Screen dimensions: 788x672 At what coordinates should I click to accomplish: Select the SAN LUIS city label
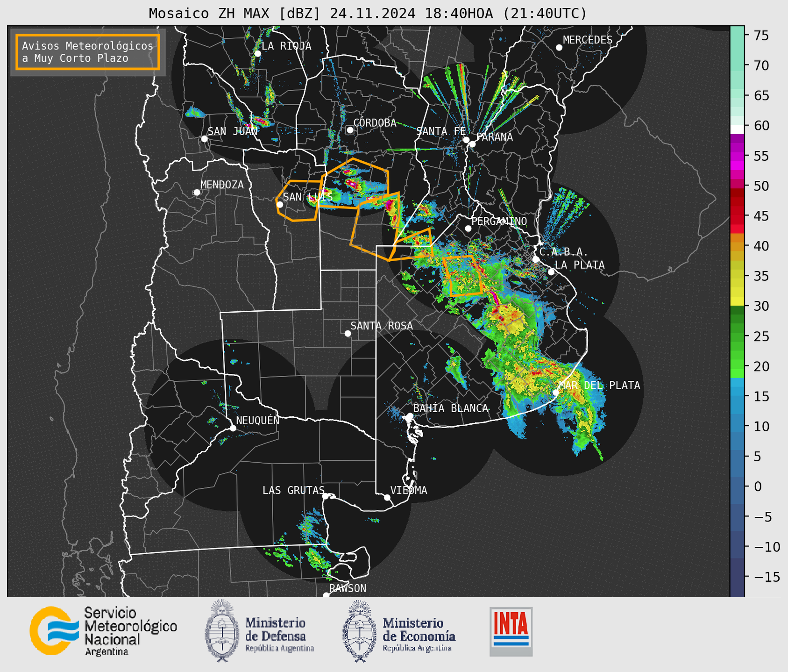(308, 197)
